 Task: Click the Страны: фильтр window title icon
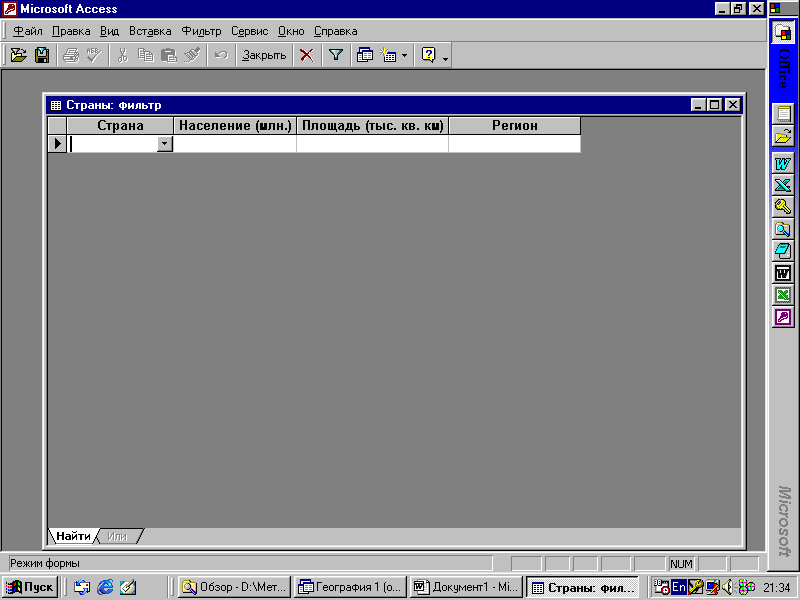[x=56, y=105]
